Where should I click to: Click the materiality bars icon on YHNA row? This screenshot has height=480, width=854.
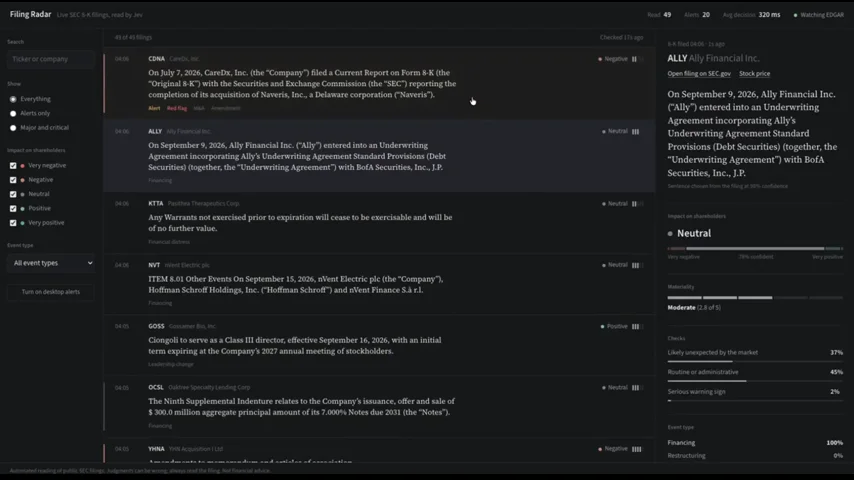click(x=637, y=449)
